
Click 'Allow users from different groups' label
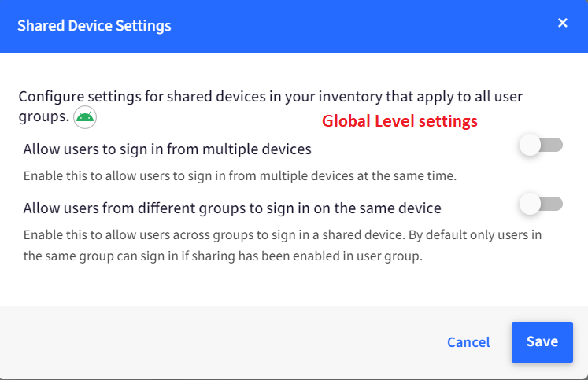click(x=232, y=208)
